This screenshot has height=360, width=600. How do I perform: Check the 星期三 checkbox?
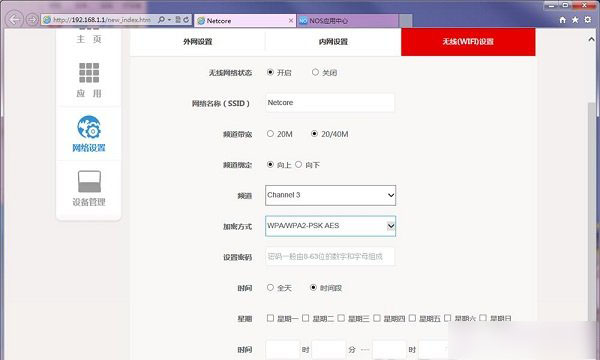(341, 318)
